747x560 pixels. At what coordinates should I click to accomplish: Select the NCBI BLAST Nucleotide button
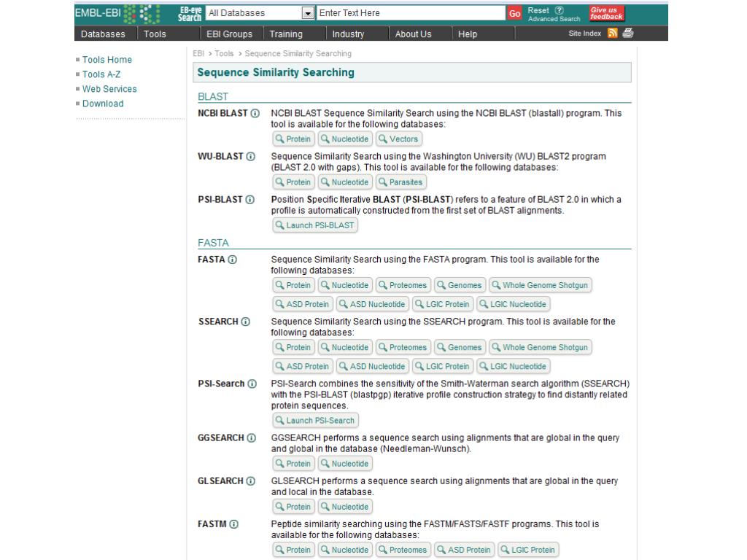pyautogui.click(x=345, y=139)
